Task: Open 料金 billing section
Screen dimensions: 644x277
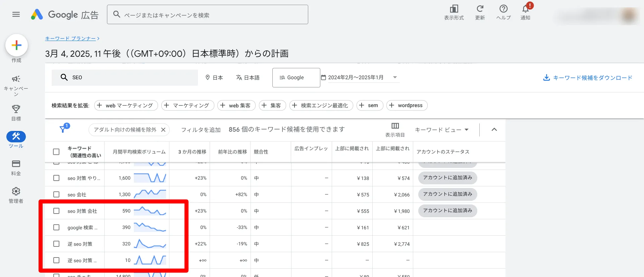Action: [x=16, y=168]
